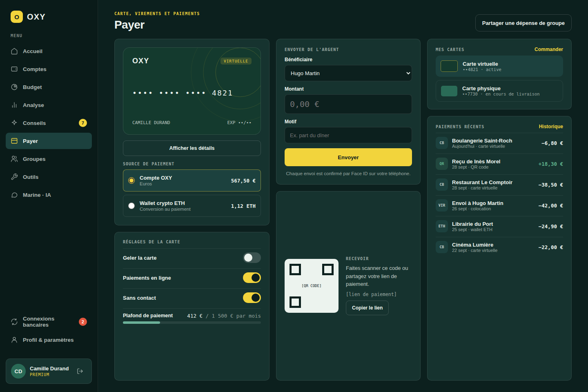Open the Historique link in recent payments
Image resolution: width=588 pixels, height=392 pixels.
[550, 127]
